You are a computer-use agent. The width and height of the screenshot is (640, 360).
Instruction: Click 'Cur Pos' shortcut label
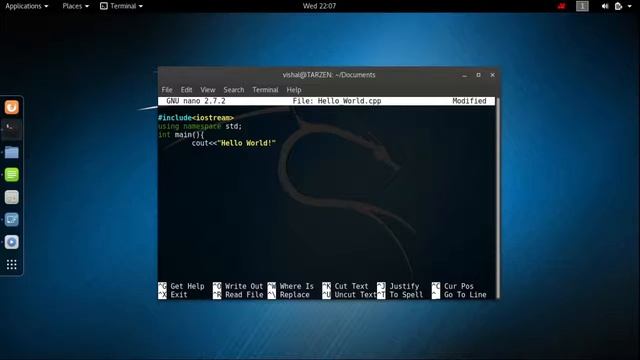(459, 286)
